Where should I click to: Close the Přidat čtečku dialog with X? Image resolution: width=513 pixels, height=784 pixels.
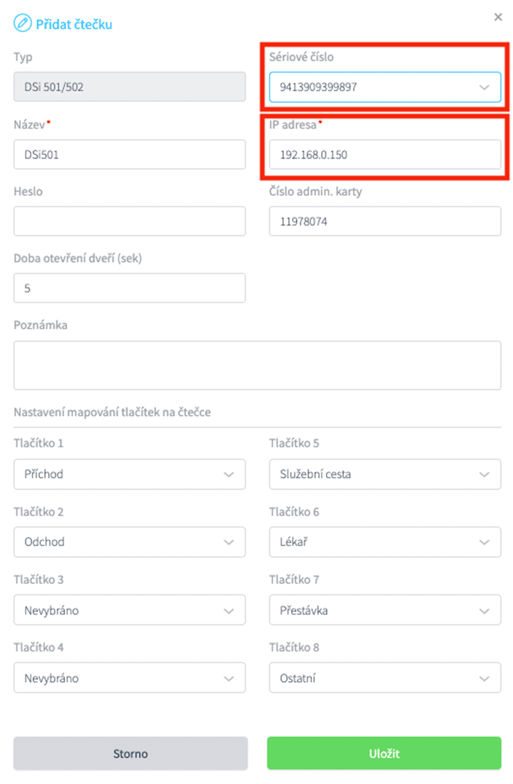coord(498,17)
